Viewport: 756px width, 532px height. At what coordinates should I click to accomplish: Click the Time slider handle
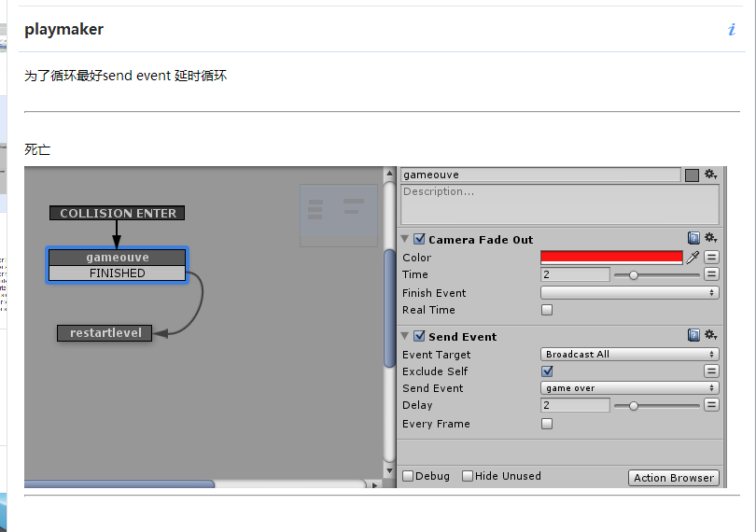tap(634, 275)
